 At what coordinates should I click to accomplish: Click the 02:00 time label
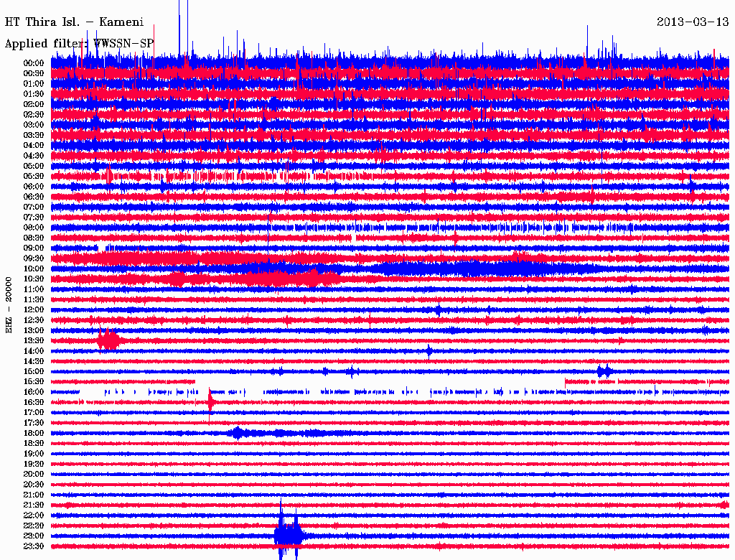point(34,104)
